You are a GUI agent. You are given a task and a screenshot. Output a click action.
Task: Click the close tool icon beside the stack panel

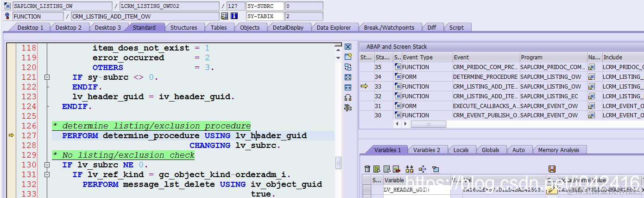pos(348,47)
